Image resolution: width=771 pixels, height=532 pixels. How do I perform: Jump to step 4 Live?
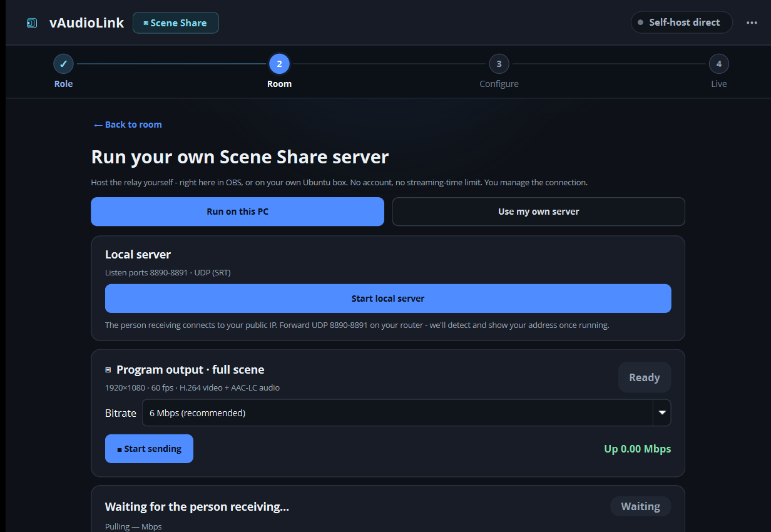point(719,64)
